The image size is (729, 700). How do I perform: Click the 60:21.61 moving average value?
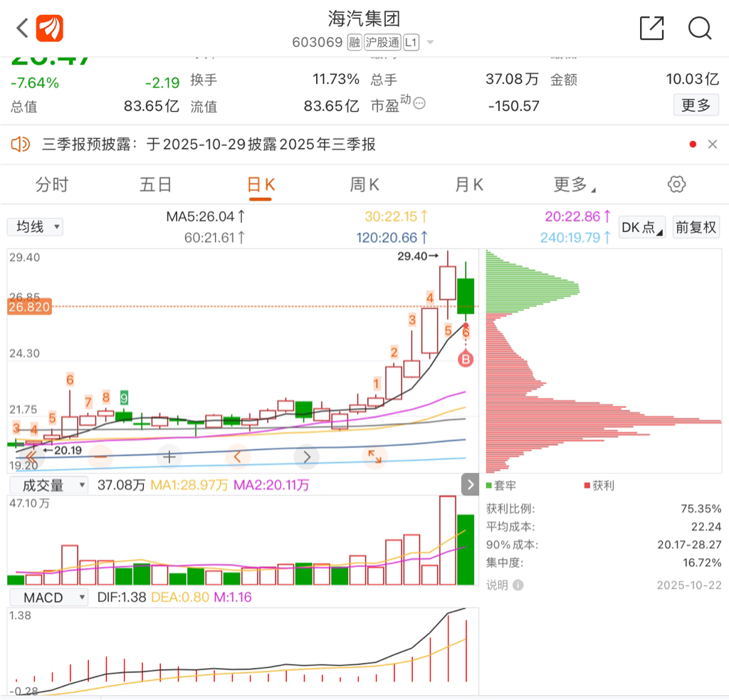(x=214, y=238)
